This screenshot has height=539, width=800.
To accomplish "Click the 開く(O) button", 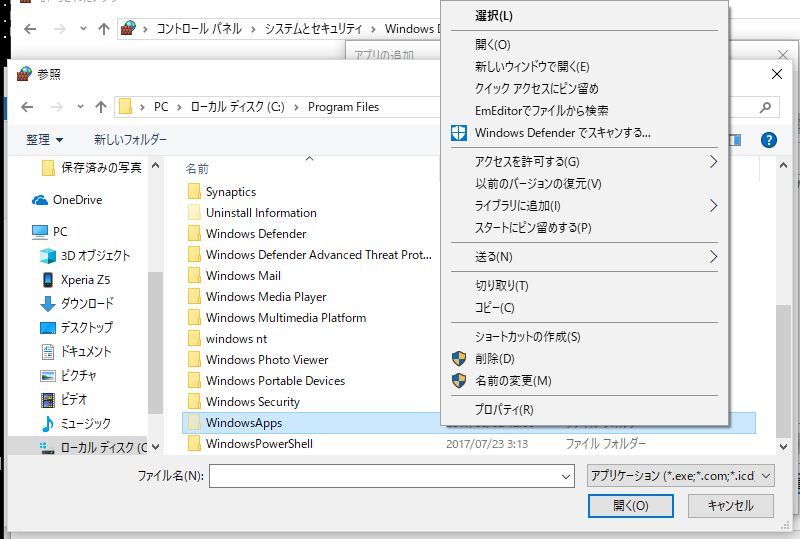I will (631, 506).
